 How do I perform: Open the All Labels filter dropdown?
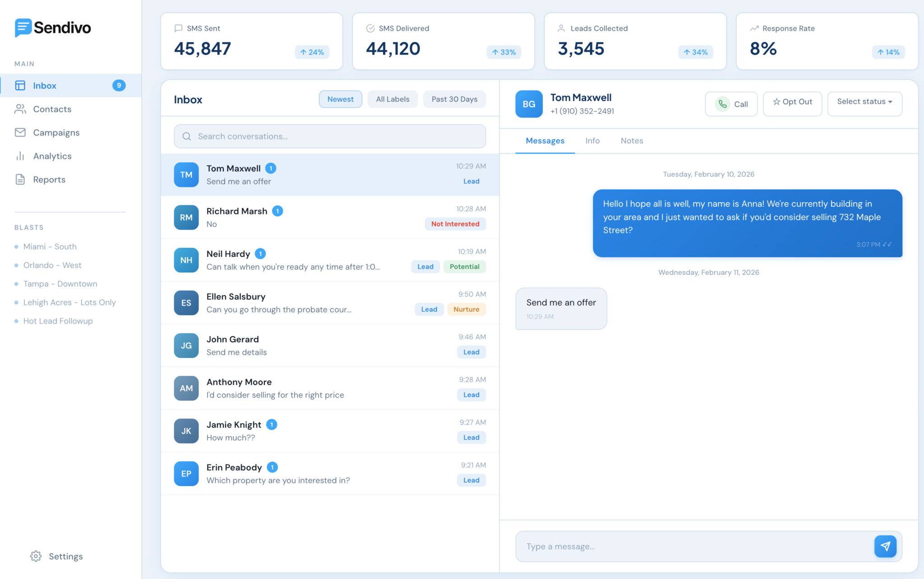393,99
